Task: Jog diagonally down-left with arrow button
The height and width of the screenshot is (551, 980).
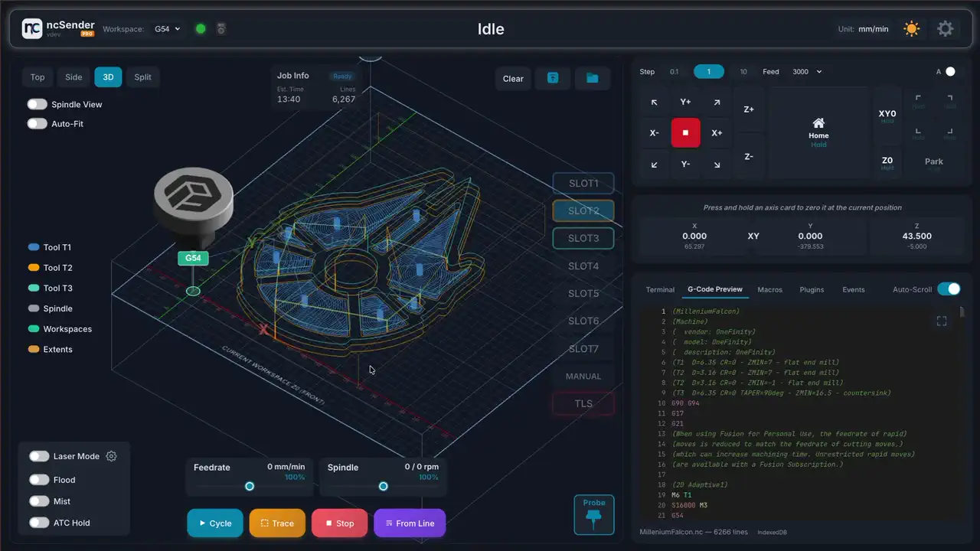Action: pos(654,165)
